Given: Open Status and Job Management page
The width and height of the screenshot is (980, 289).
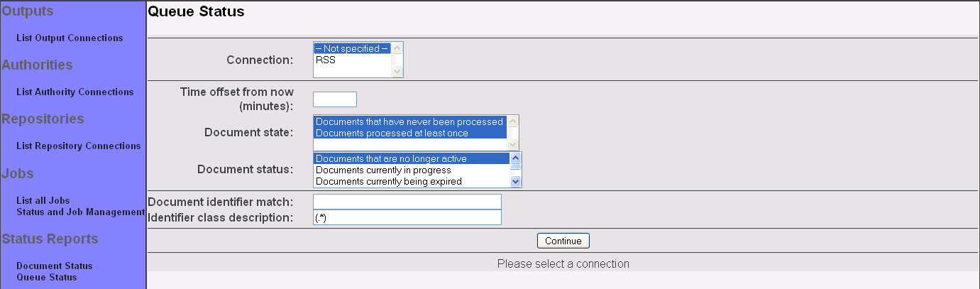Looking at the screenshot, I should [80, 212].
